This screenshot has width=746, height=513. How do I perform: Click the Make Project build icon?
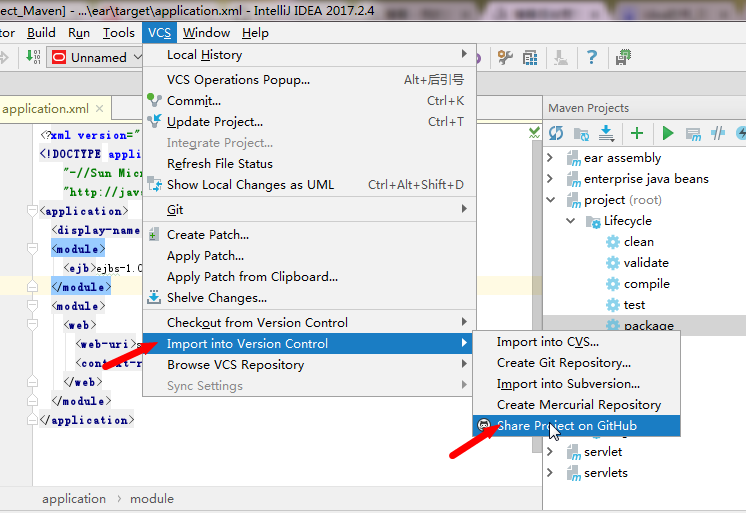(x=33, y=57)
